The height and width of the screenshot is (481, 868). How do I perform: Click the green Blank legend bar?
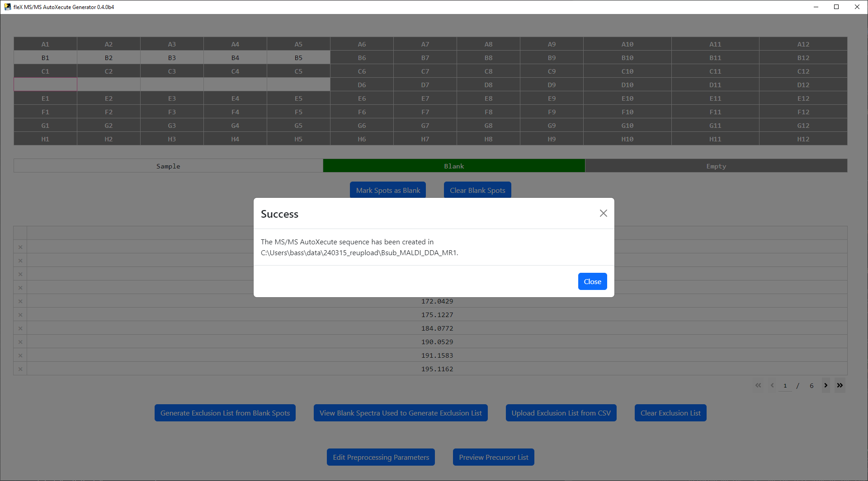[x=453, y=165]
